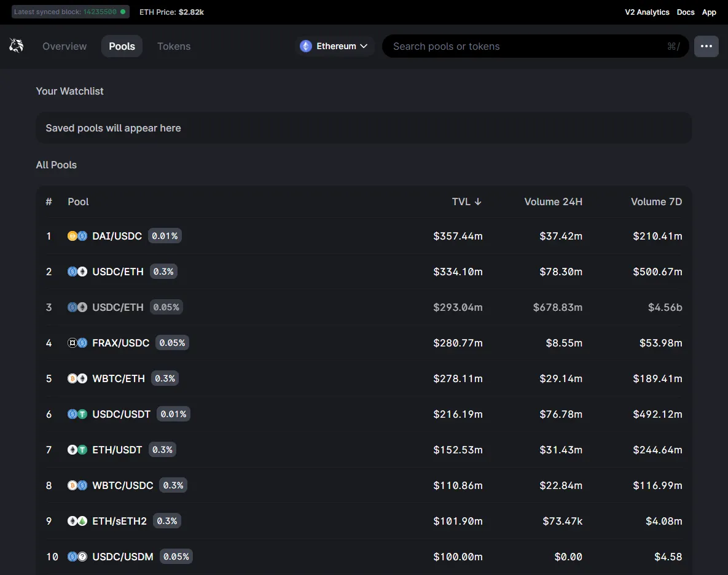Open the Docs link
The image size is (728, 575).
coord(685,12)
